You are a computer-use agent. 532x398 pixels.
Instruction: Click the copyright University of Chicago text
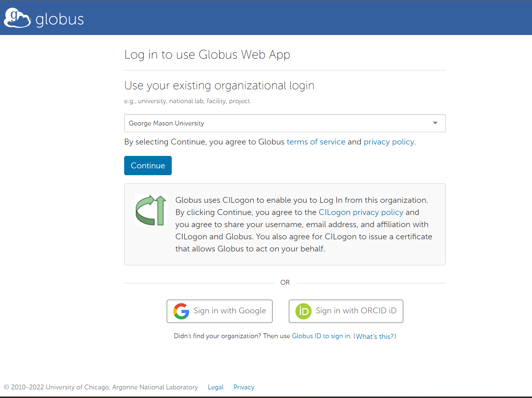[x=101, y=387]
